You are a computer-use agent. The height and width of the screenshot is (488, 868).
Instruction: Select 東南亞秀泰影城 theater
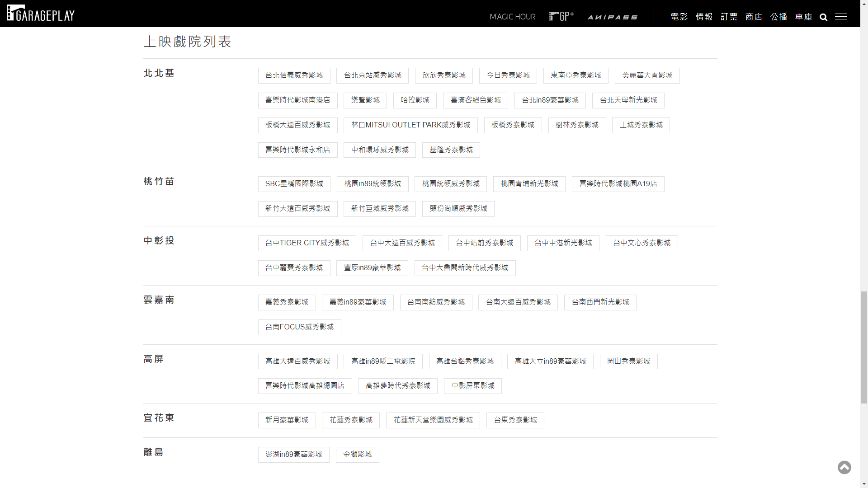coord(576,75)
